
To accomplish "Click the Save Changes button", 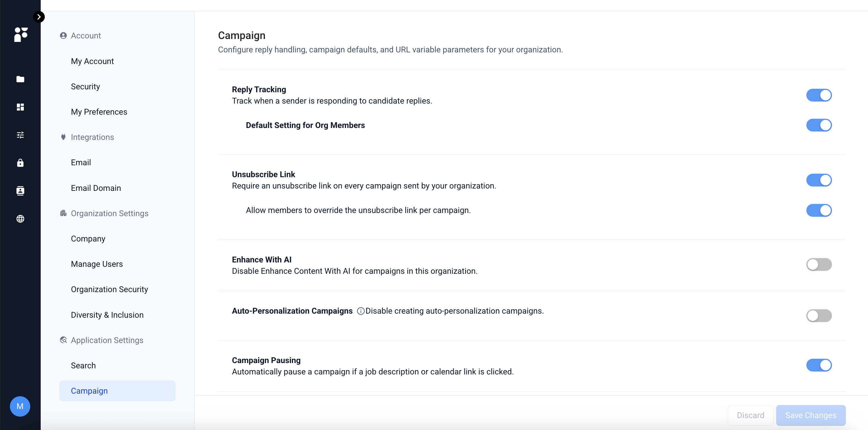I will (x=811, y=415).
